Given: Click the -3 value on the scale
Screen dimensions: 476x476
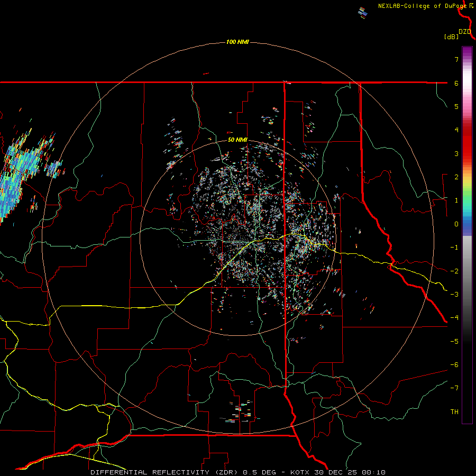Looking at the screenshot, I should pyautogui.click(x=454, y=295).
